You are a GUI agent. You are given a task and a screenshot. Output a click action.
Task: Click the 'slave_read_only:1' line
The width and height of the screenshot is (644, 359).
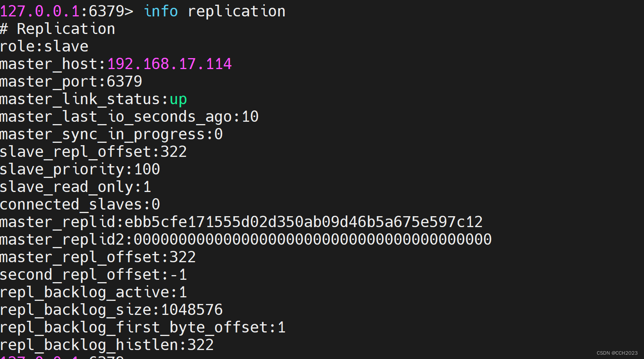[x=75, y=187]
